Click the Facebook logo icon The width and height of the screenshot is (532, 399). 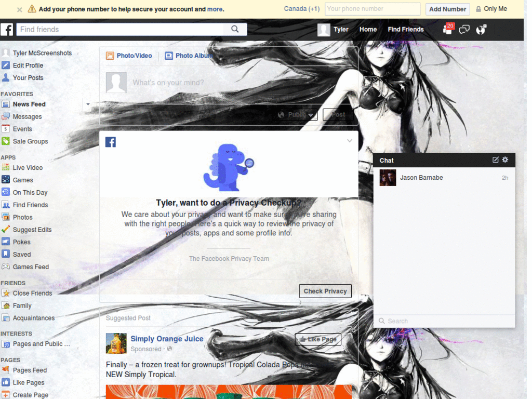pyautogui.click(x=7, y=30)
